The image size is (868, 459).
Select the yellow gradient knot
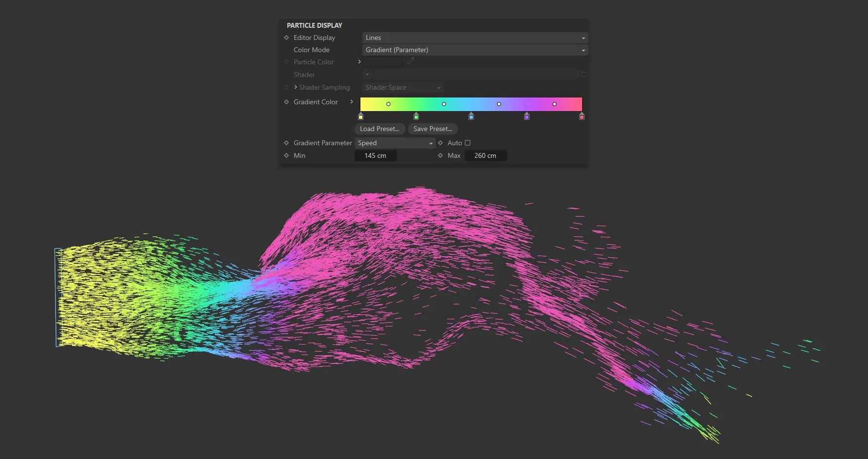point(361,116)
